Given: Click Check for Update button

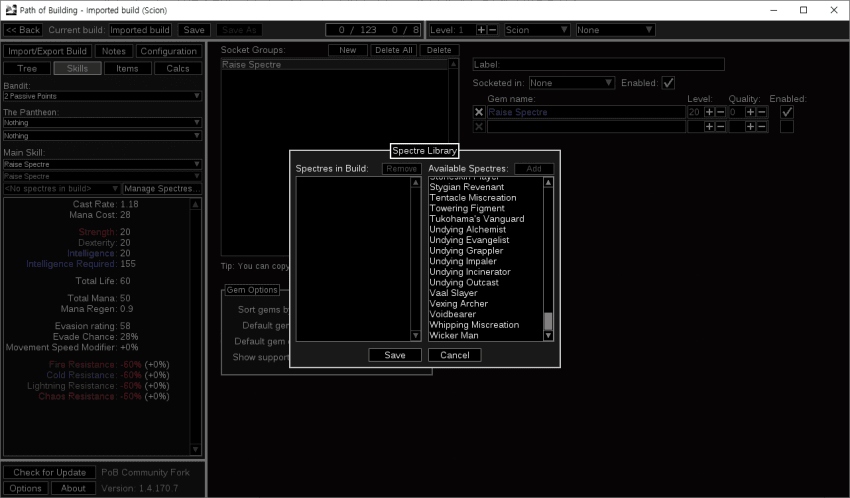Looking at the screenshot, I should [49, 473].
